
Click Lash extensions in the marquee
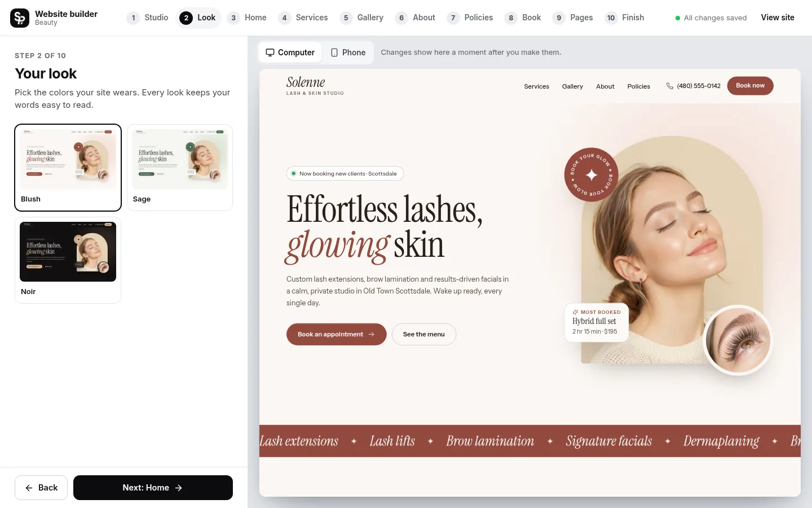(299, 441)
